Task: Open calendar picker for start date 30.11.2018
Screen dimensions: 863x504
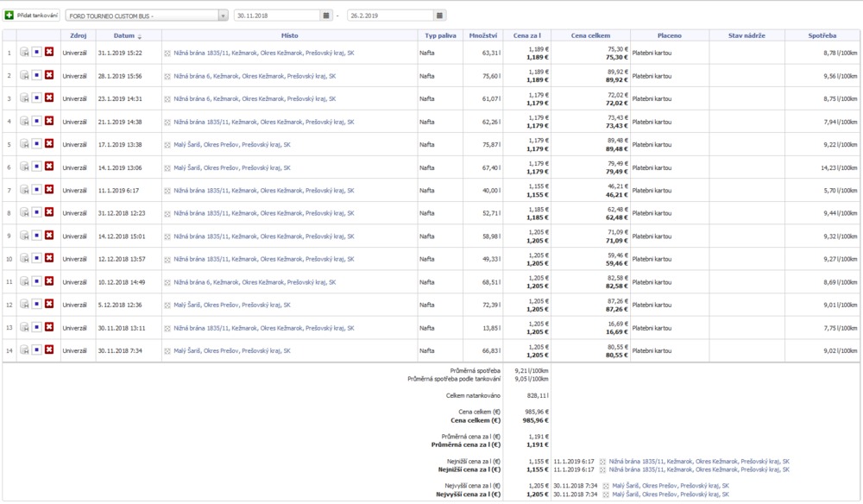Action: 326,16
